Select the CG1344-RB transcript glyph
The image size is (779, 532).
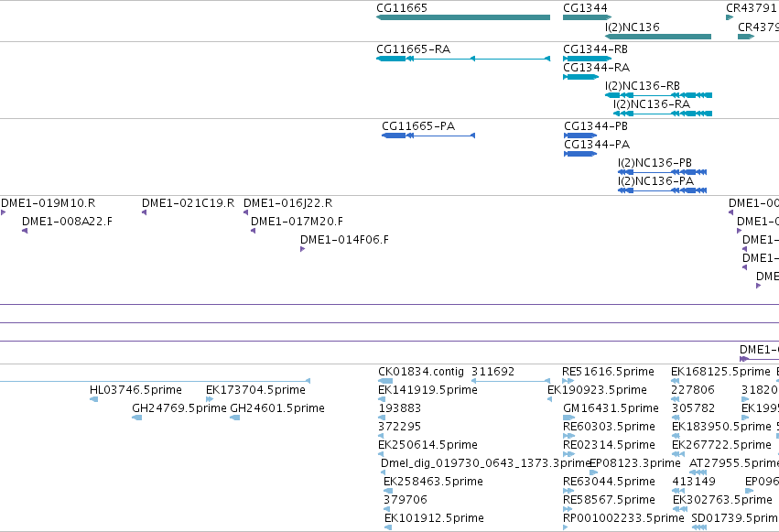(x=587, y=59)
